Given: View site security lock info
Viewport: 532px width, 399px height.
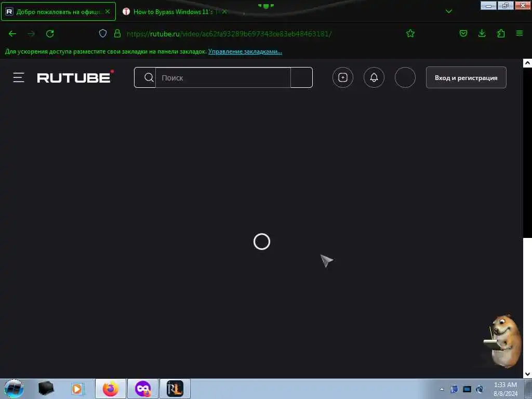Looking at the screenshot, I should pos(117,33).
